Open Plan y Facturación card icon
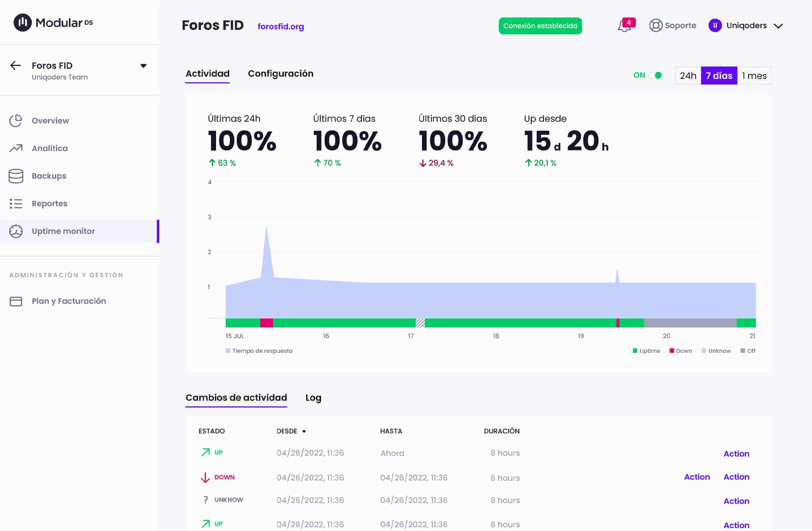 coord(16,301)
